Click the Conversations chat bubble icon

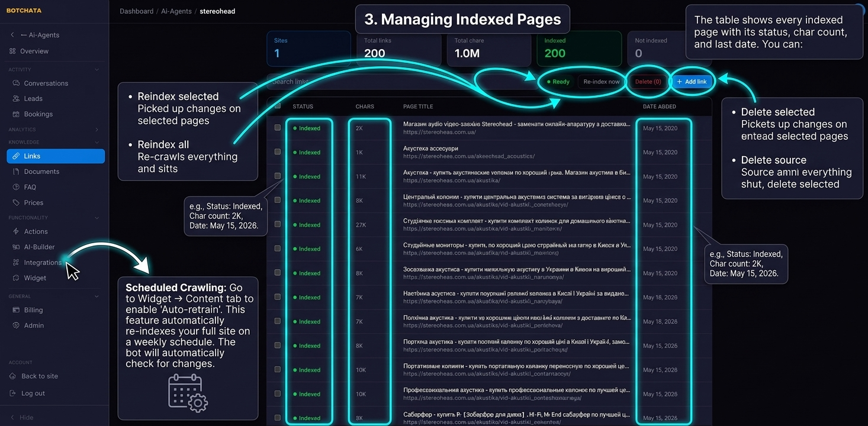(17, 83)
